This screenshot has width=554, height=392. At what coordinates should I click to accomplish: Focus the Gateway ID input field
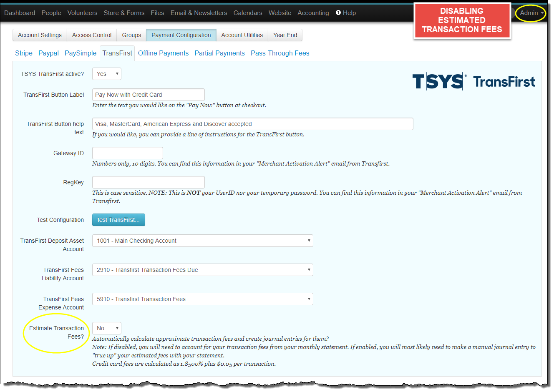point(128,153)
